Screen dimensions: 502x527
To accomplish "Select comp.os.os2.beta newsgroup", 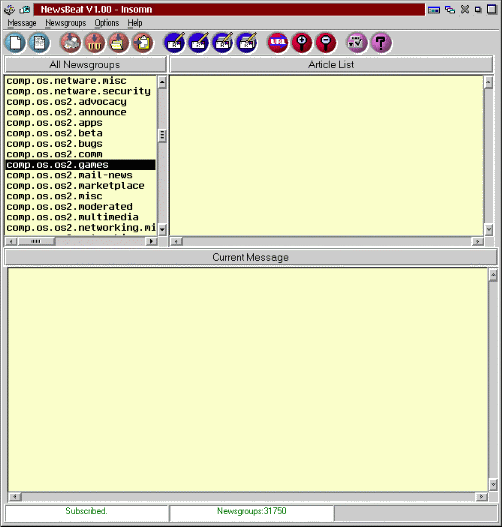I will (80, 133).
